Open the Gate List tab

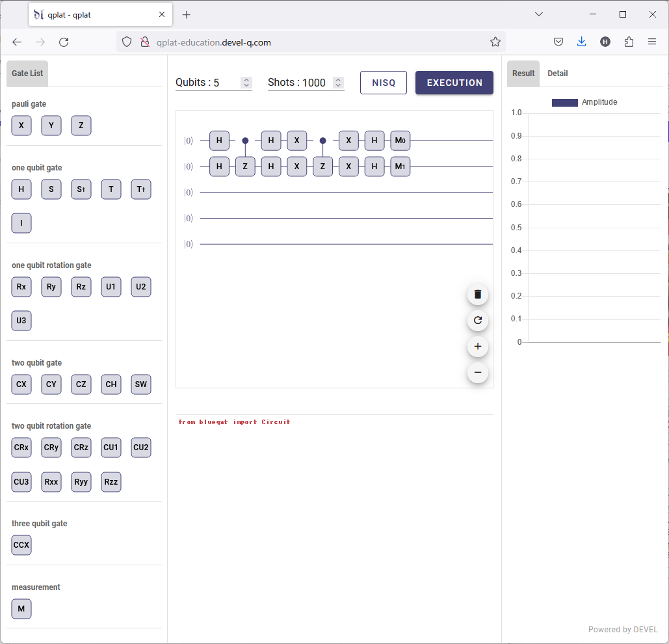pos(27,74)
